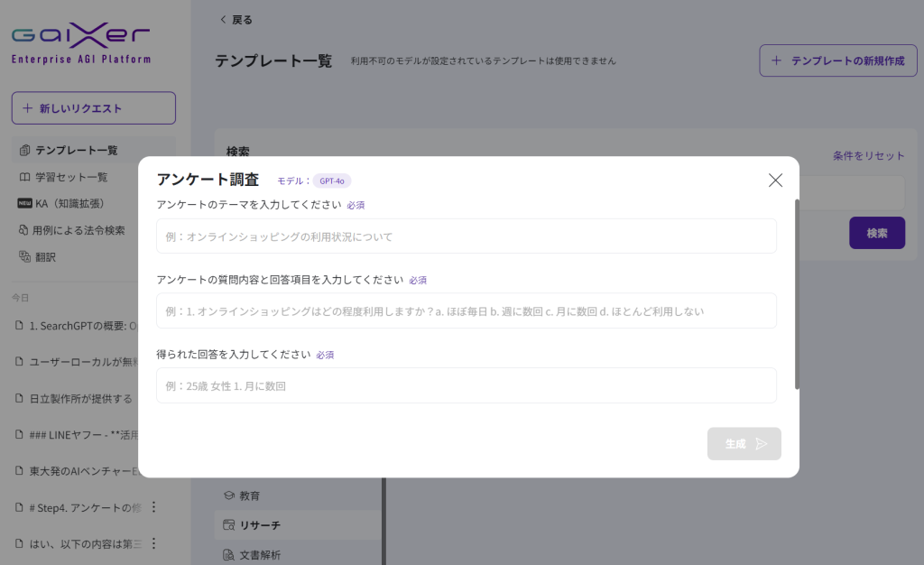This screenshot has height=565, width=924.
Task: Open 学習セット一覧 in the sidebar
Action: tap(70, 177)
